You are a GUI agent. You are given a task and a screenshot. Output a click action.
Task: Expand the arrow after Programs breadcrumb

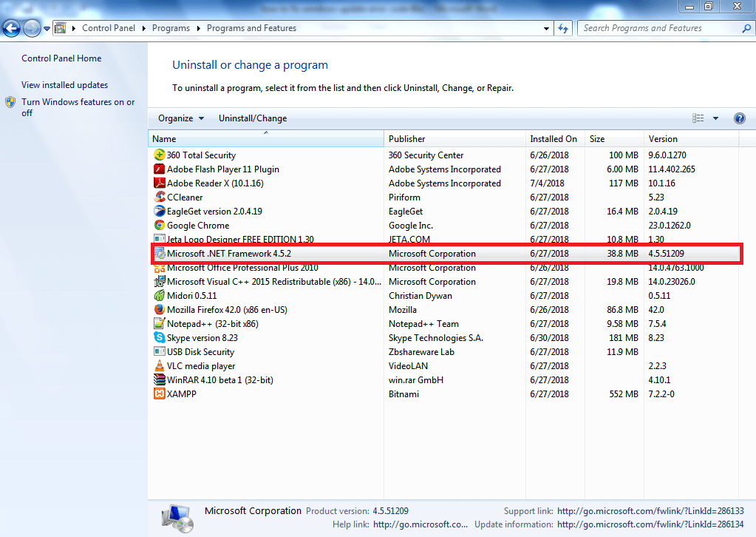(199, 28)
